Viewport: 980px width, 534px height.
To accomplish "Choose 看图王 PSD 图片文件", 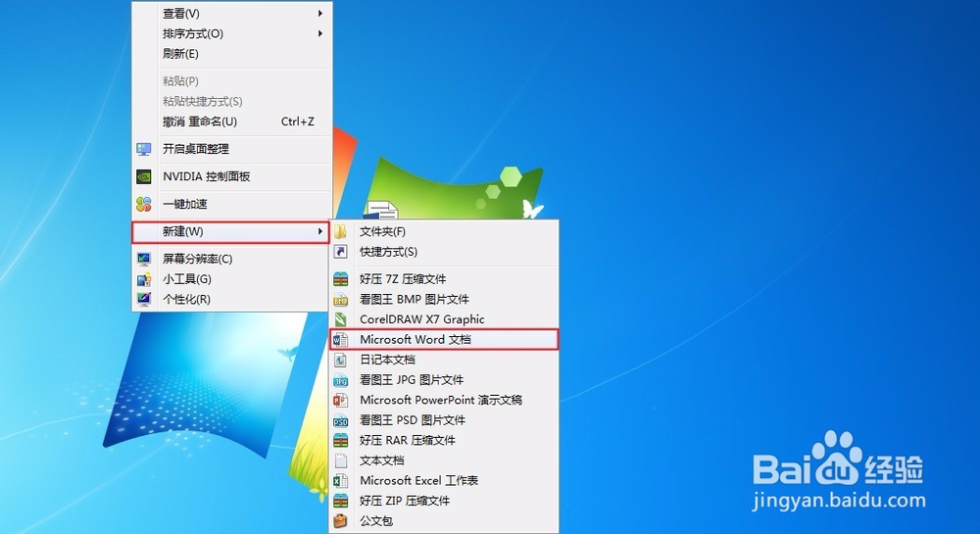I will [444, 420].
